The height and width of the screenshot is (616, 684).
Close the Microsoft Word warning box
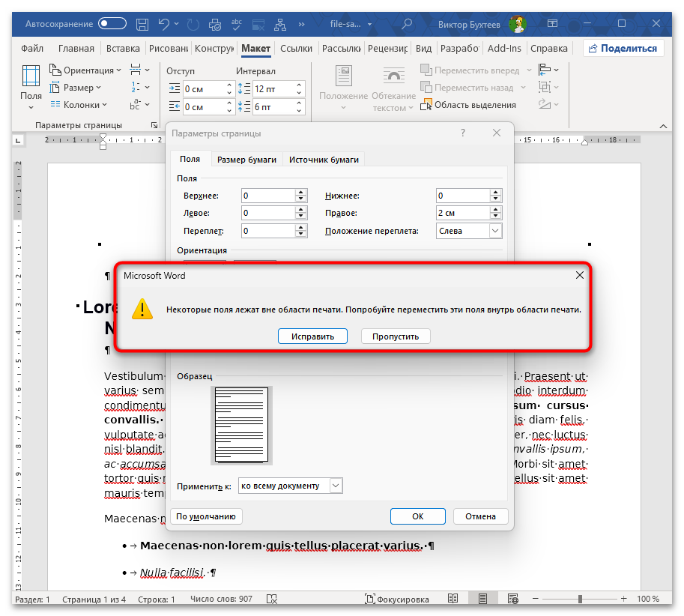click(x=579, y=275)
